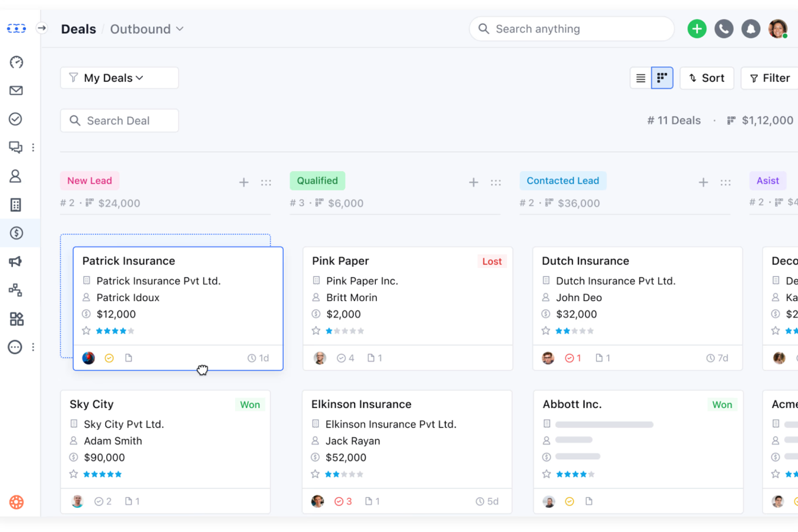
Task: Open the My Deals filter dropdown
Action: point(119,78)
